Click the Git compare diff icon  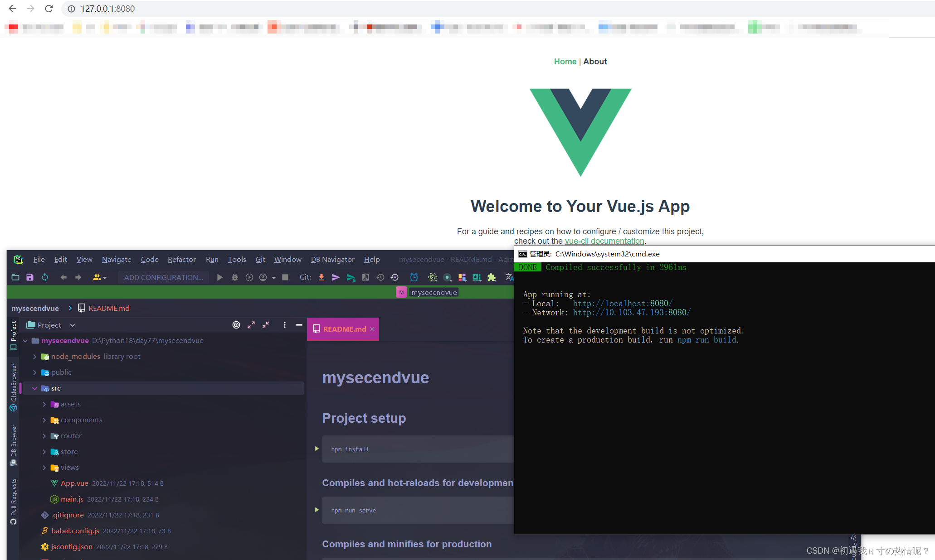365,277
